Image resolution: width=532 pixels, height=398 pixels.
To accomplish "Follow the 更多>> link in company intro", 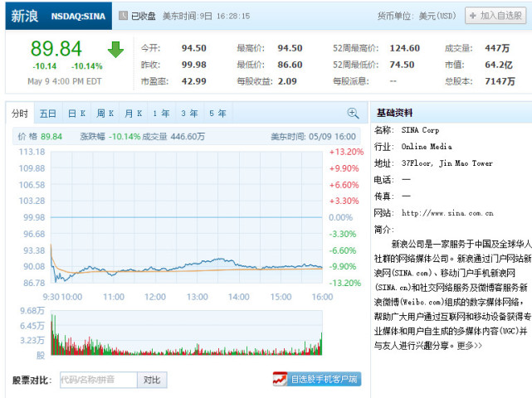I will [x=470, y=346].
